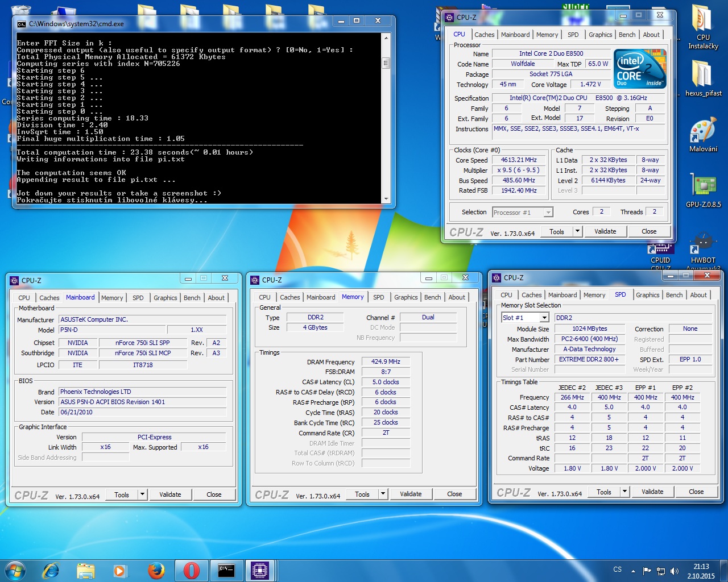Click Validate in the Mainboard window
728x582 pixels.
[x=170, y=494]
